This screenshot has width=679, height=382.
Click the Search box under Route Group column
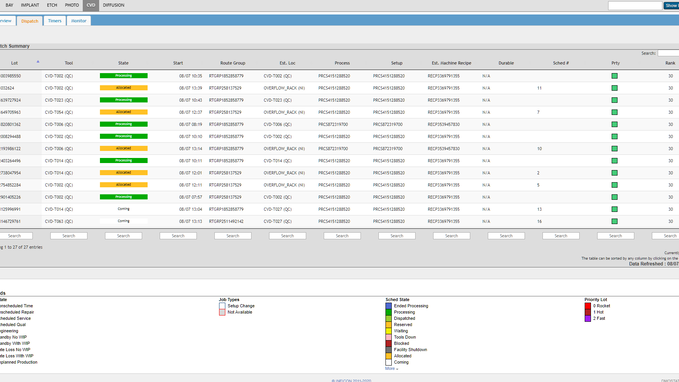233,236
